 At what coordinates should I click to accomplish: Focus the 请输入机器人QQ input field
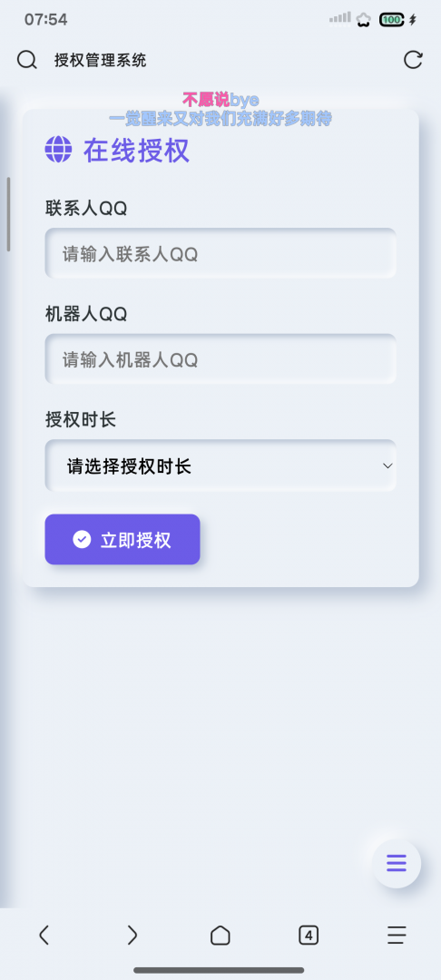click(220, 359)
